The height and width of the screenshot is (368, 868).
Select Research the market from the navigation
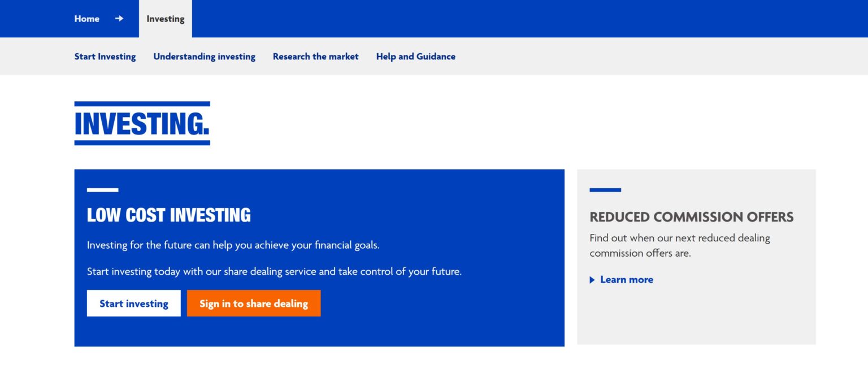[315, 56]
